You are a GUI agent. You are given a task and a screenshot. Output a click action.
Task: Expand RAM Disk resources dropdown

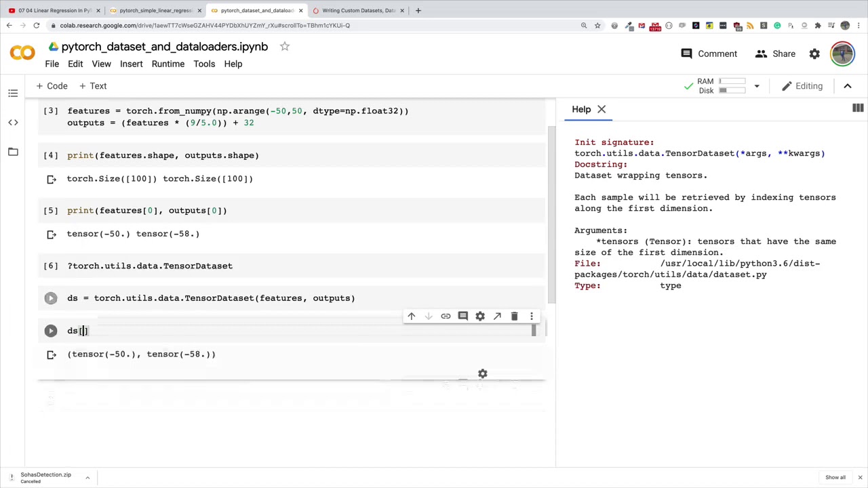(x=757, y=86)
